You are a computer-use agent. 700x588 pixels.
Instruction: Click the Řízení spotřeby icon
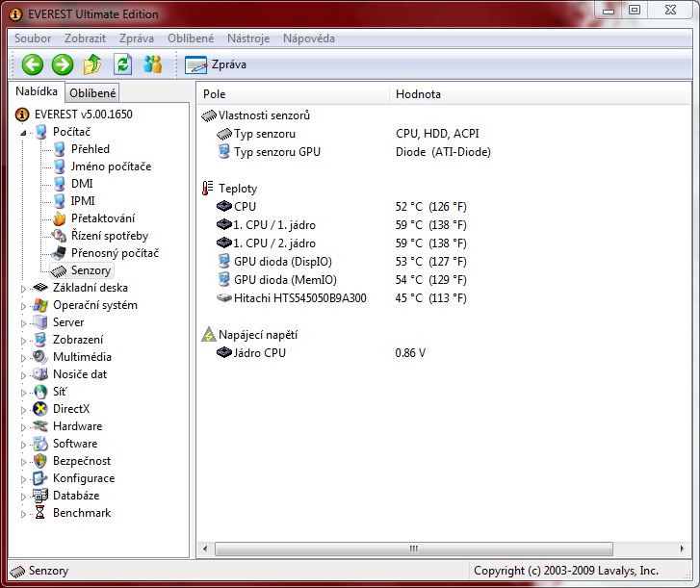pyautogui.click(x=60, y=236)
